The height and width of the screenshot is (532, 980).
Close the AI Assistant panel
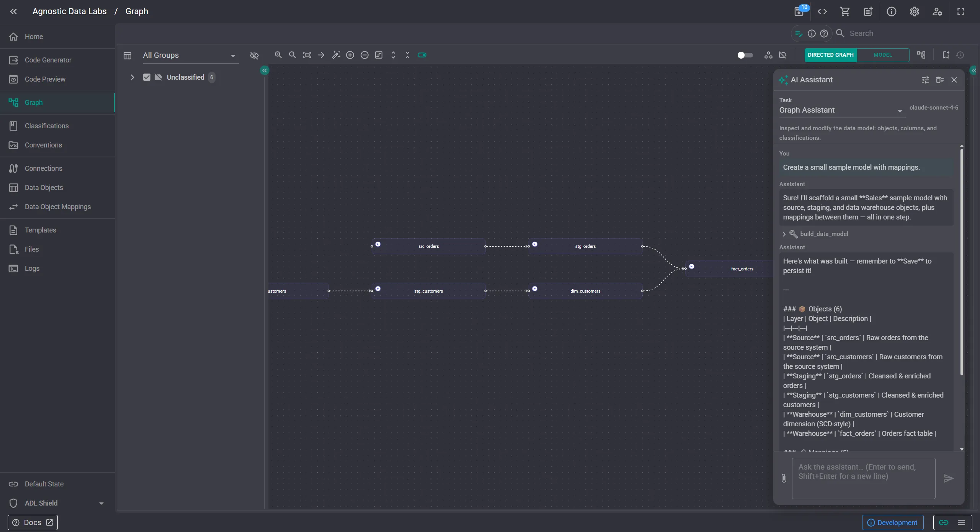(954, 80)
